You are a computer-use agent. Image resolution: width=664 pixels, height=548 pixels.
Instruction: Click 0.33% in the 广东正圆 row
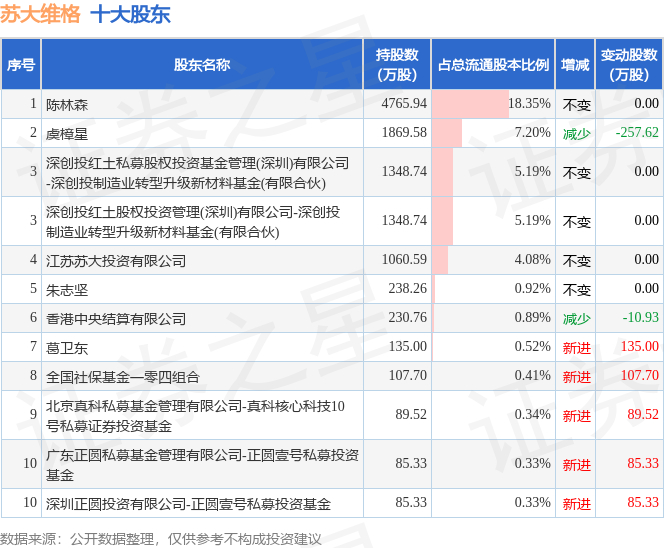[x=533, y=464]
